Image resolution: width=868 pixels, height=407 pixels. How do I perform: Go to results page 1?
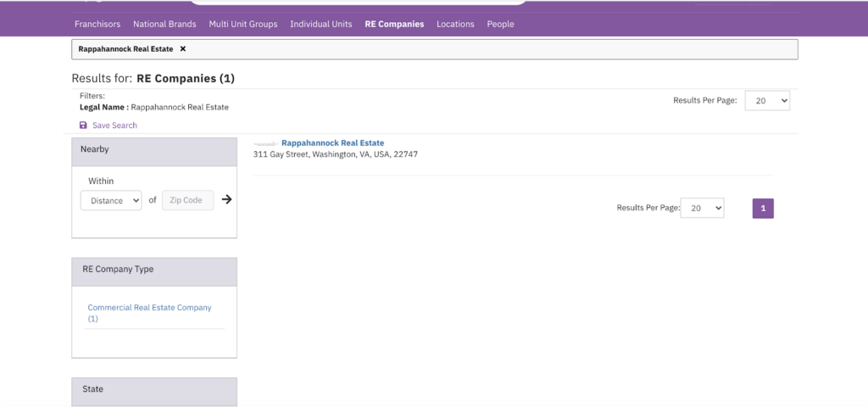tap(763, 209)
